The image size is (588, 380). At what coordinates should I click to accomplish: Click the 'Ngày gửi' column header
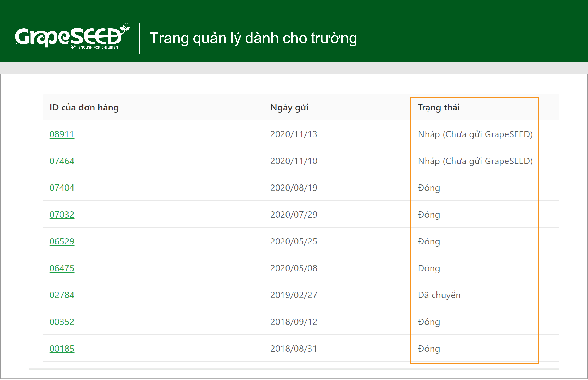click(289, 108)
